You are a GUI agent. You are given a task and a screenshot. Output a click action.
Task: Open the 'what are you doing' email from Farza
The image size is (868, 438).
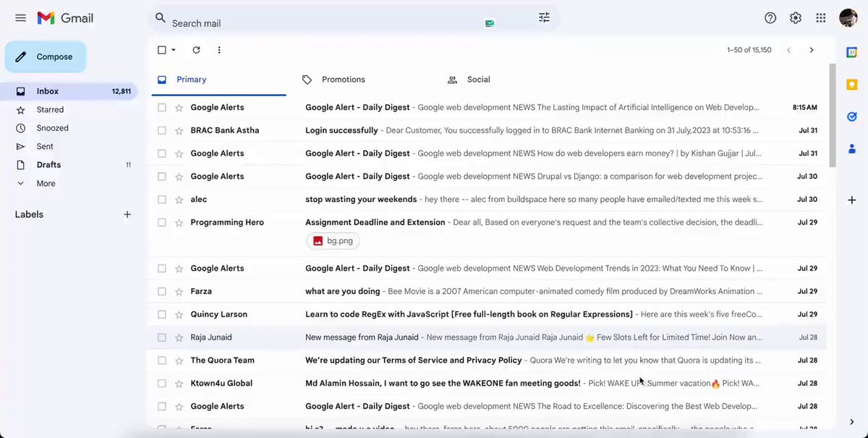(488, 291)
